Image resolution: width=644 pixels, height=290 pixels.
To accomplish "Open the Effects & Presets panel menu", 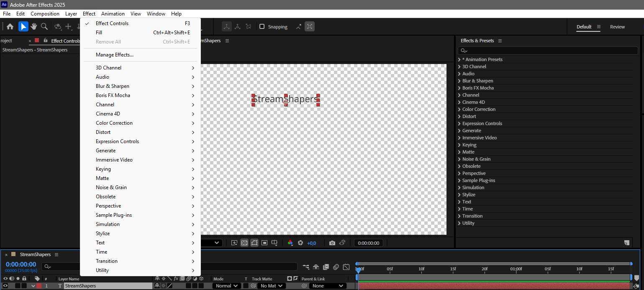I will click(x=500, y=41).
